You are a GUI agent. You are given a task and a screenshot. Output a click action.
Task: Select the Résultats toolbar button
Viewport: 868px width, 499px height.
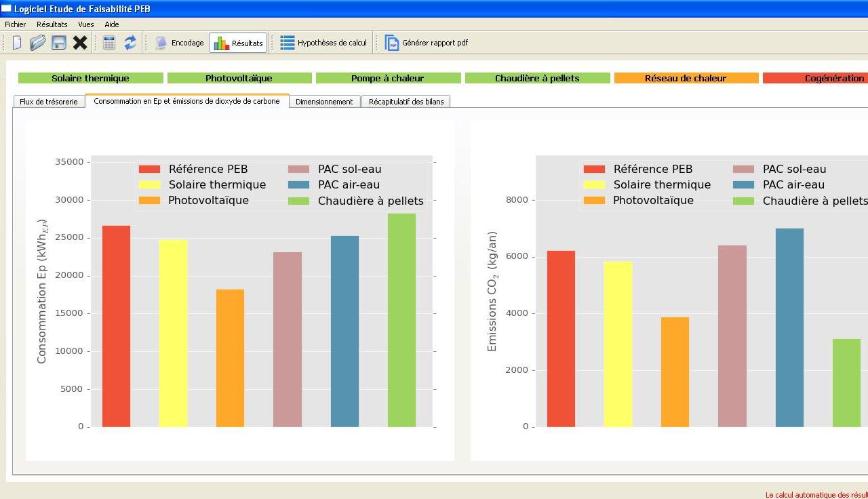point(238,43)
